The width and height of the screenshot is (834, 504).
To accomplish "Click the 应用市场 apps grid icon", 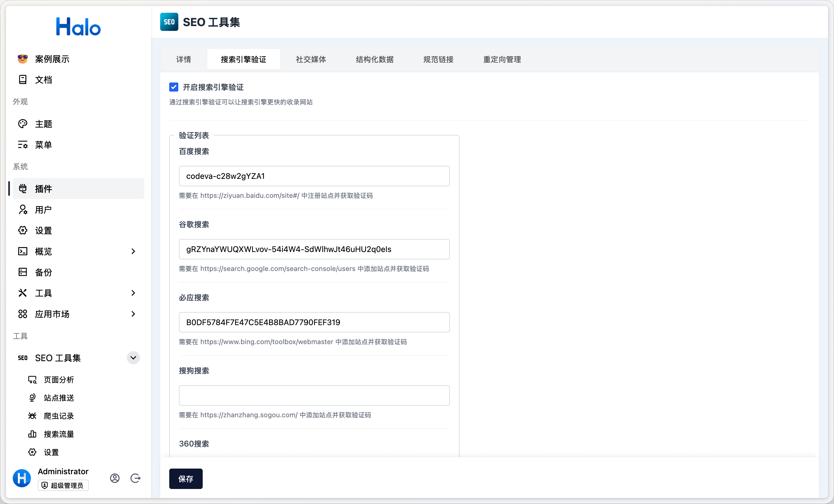I will (23, 314).
